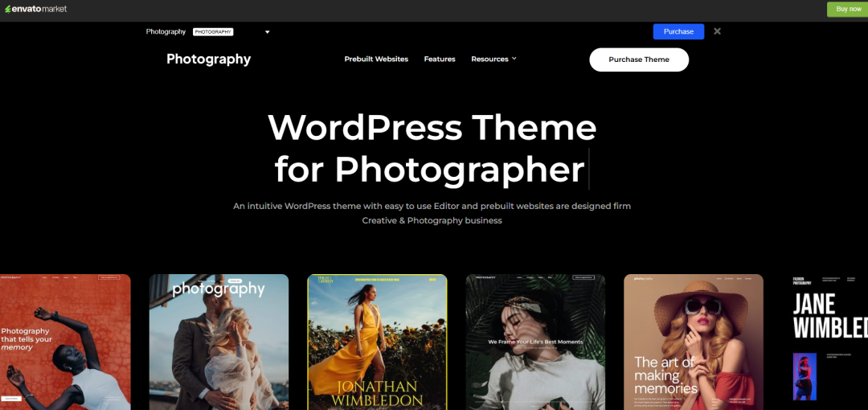Click the Photography site logo

click(208, 59)
